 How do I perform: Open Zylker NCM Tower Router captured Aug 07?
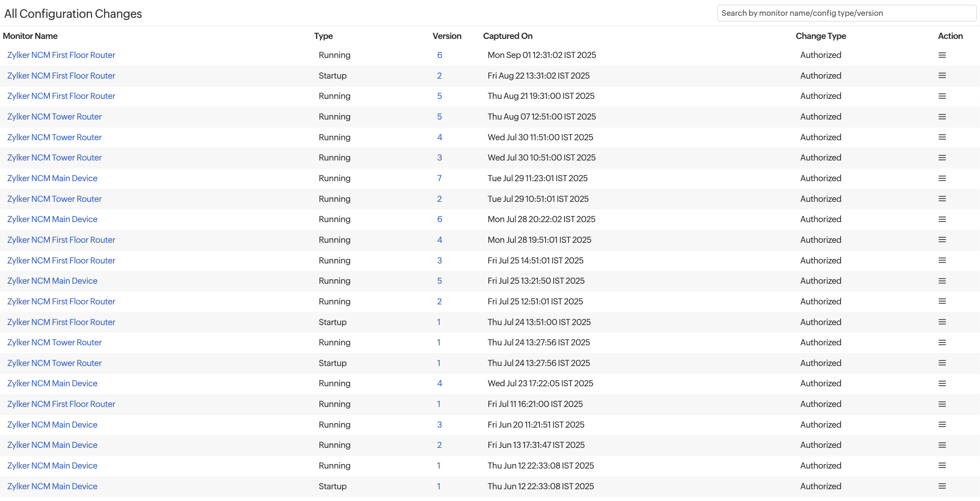54,117
